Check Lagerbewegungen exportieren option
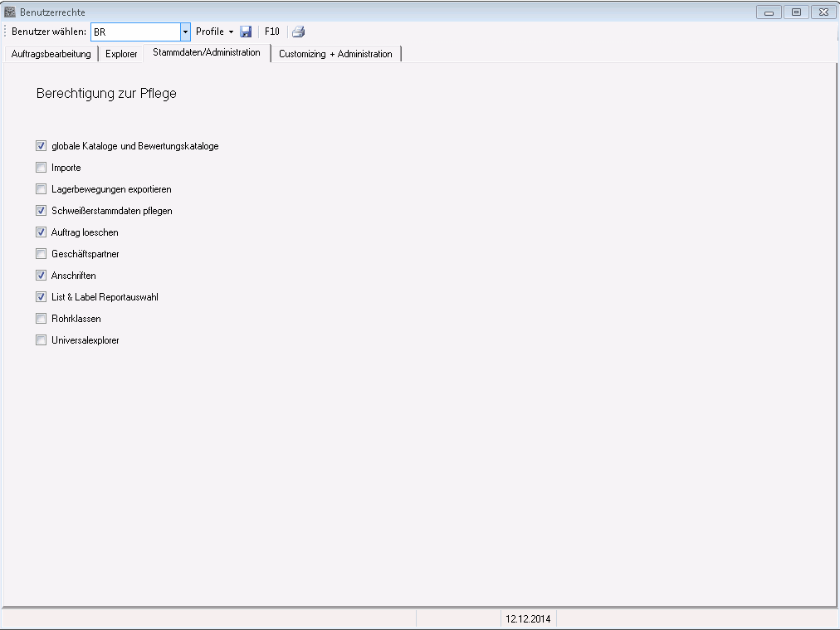 click(x=42, y=189)
